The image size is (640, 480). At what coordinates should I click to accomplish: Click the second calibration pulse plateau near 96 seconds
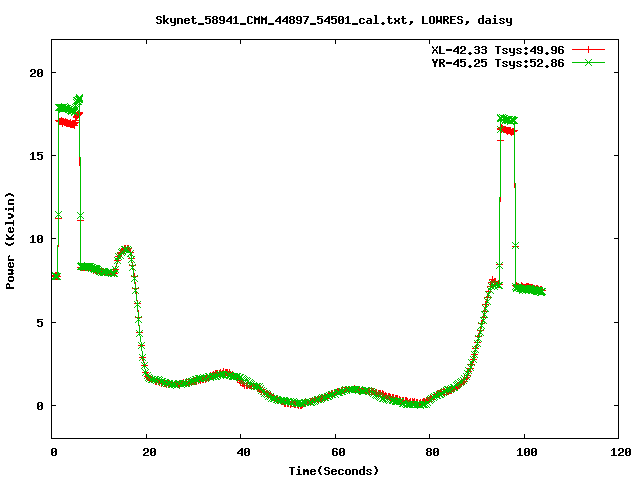(x=507, y=120)
